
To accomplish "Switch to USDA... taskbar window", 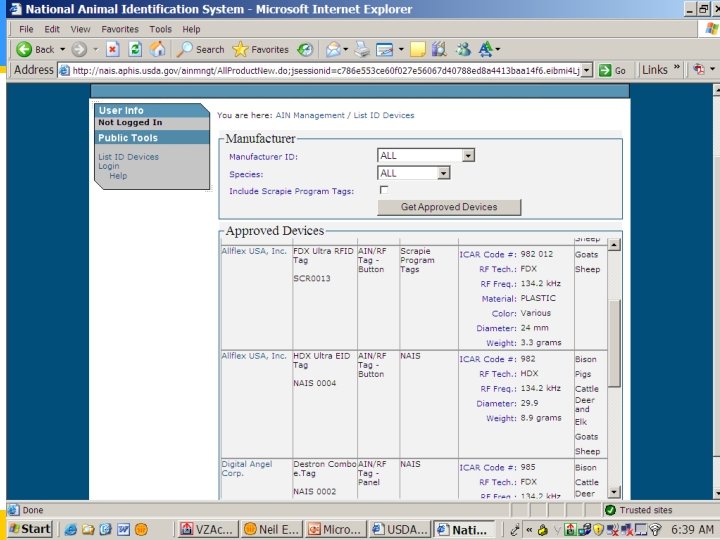I will point(399,529).
